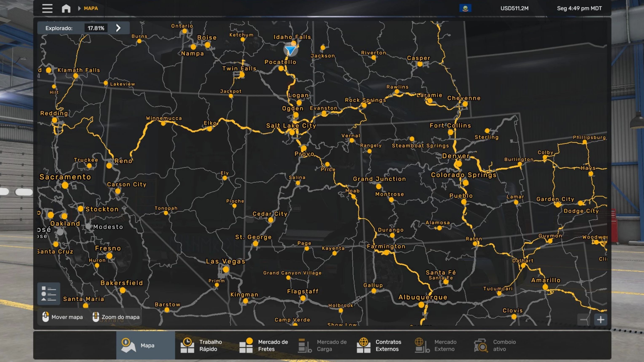Go to the home screen icon

tap(66, 8)
